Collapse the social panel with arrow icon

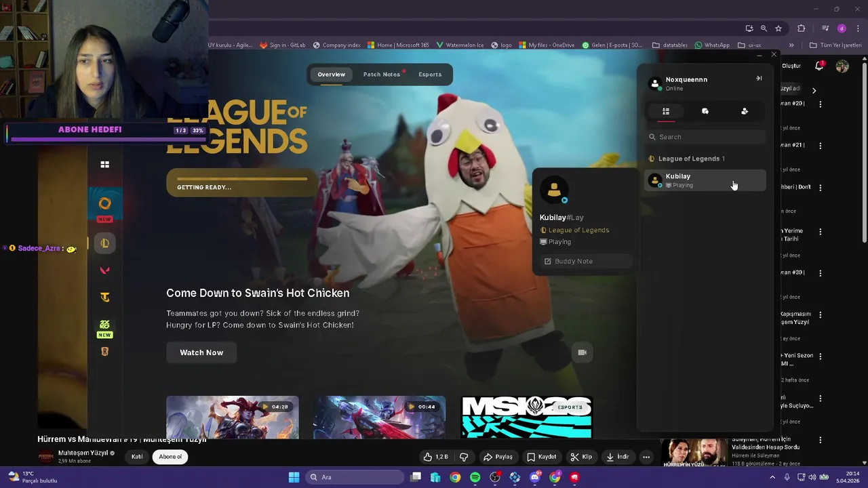point(759,78)
